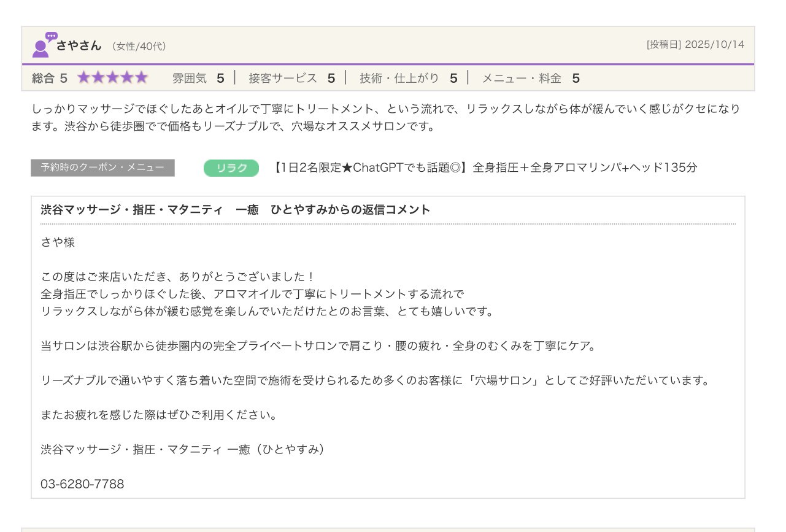Screen dimensions: 786x532
Task: Click the fifth purple rating star
Action: (x=142, y=78)
